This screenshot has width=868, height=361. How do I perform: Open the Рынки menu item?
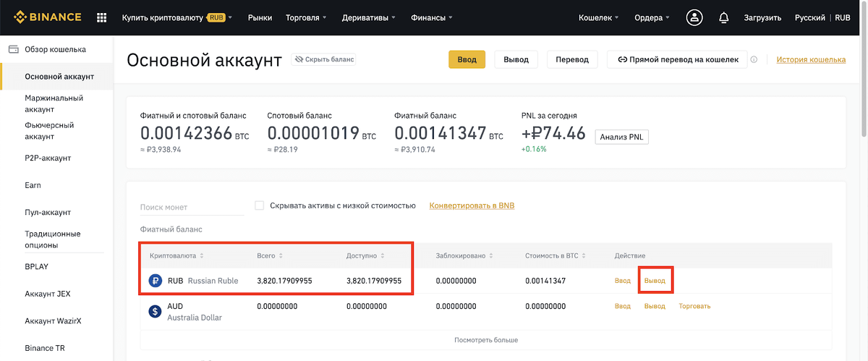259,17
